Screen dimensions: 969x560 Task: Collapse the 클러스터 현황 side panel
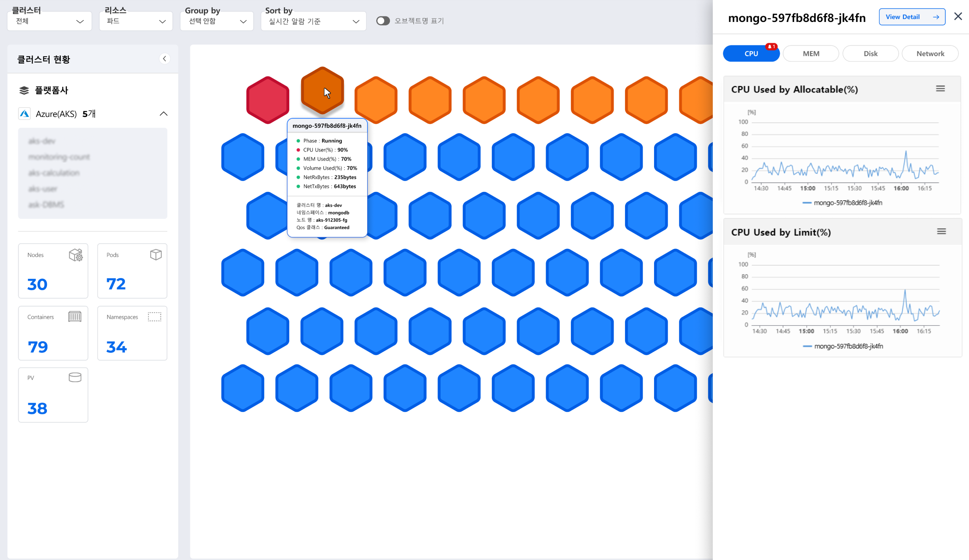165,59
